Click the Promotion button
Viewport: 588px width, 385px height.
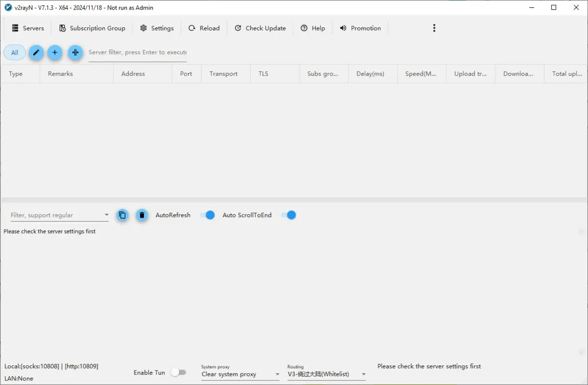360,28
